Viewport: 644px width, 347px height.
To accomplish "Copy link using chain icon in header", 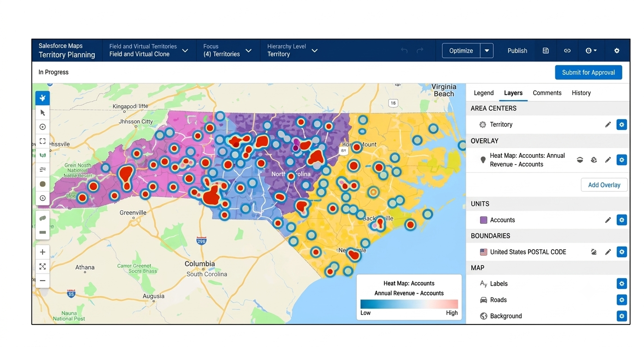I will [x=567, y=51].
